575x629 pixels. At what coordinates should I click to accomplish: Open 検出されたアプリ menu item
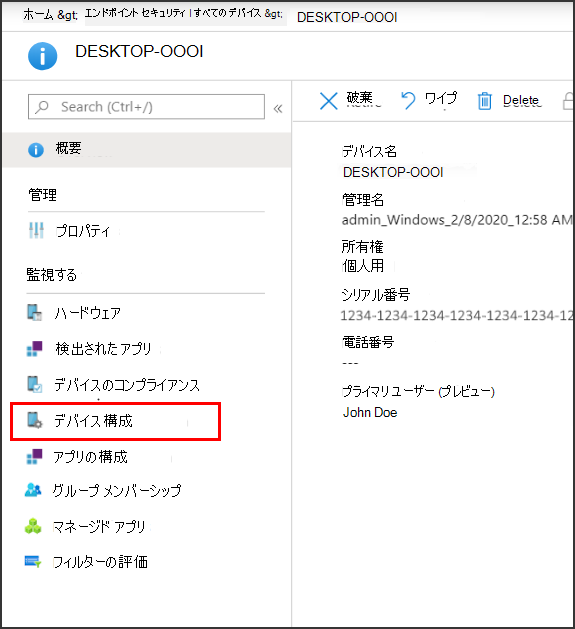[x=104, y=349]
